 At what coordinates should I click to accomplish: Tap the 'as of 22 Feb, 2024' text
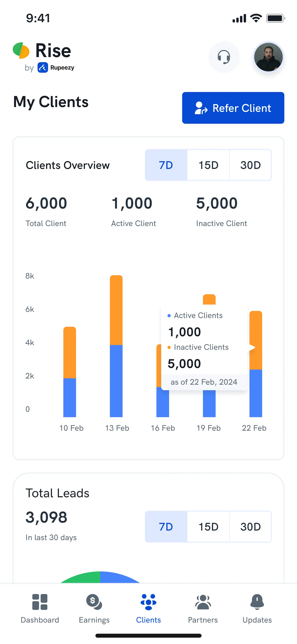pos(204,382)
